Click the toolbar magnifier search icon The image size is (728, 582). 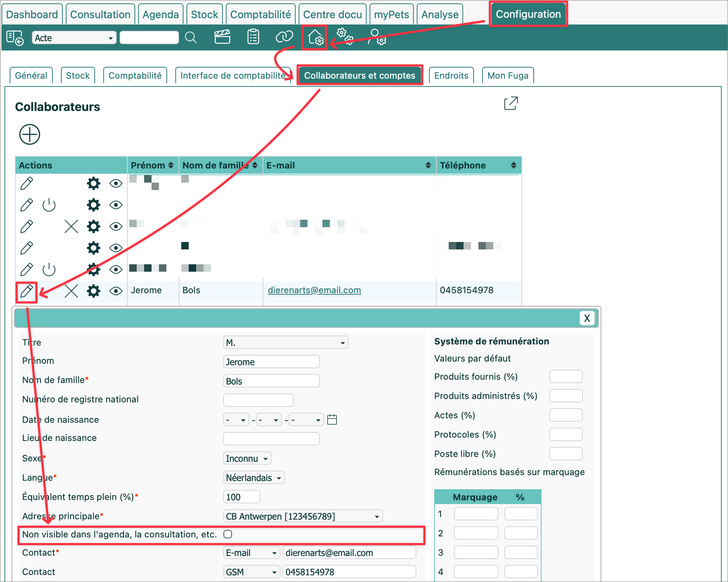(191, 37)
